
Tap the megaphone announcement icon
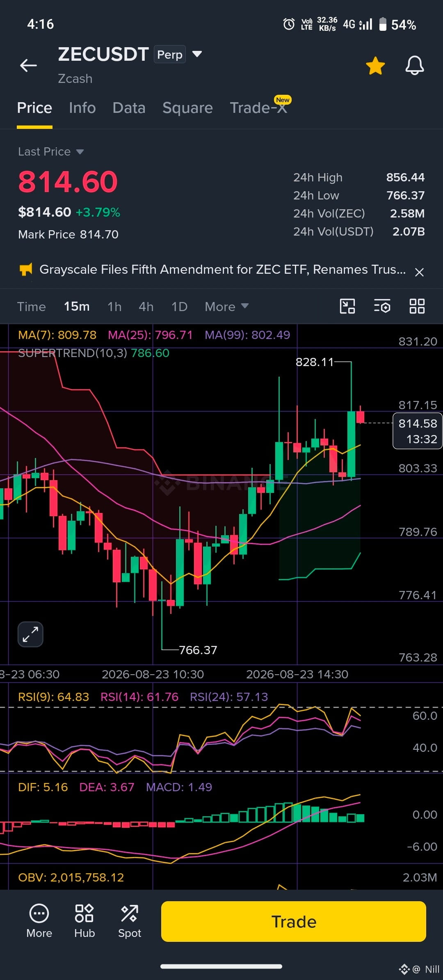[x=26, y=270]
